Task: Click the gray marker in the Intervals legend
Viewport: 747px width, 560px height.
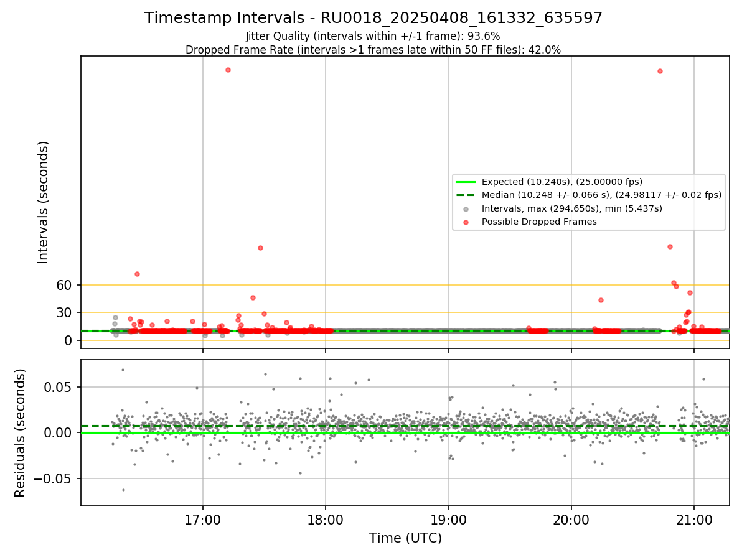Action: (466, 208)
